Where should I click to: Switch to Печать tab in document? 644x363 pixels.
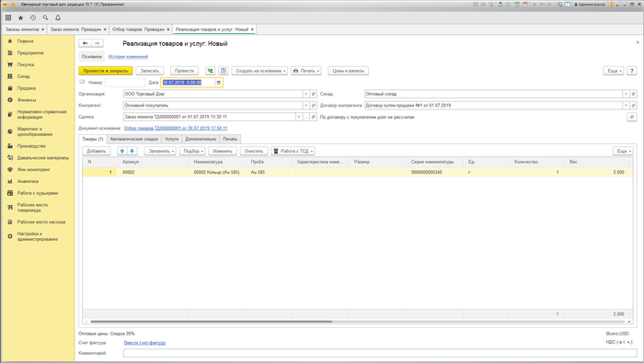[x=230, y=139]
